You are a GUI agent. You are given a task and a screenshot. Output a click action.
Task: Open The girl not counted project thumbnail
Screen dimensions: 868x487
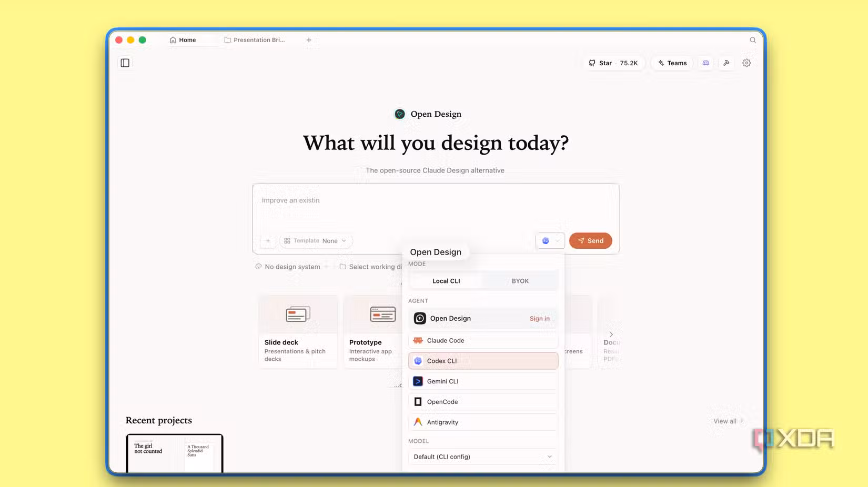click(175, 453)
